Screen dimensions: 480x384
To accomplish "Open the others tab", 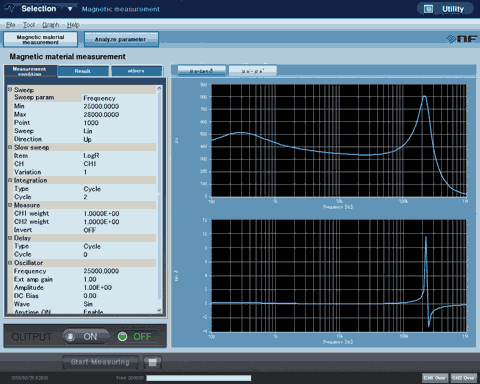I will click(x=136, y=71).
